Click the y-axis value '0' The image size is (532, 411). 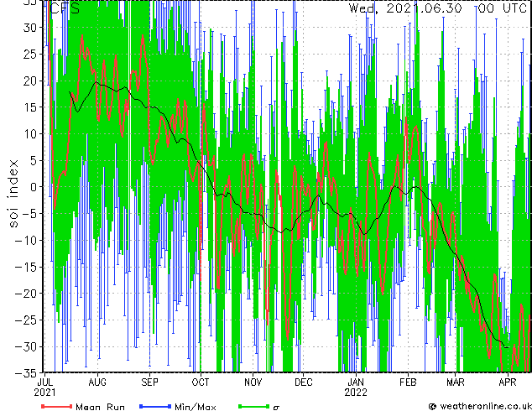coord(34,187)
